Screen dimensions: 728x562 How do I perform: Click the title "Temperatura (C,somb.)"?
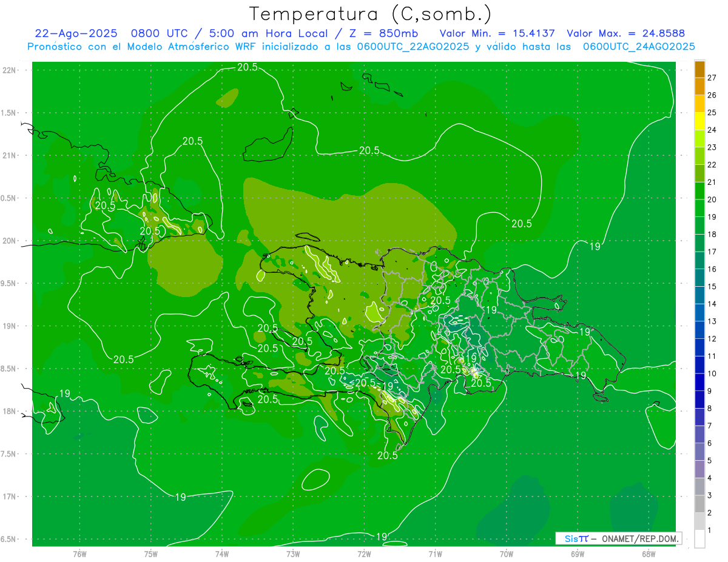[370, 14]
